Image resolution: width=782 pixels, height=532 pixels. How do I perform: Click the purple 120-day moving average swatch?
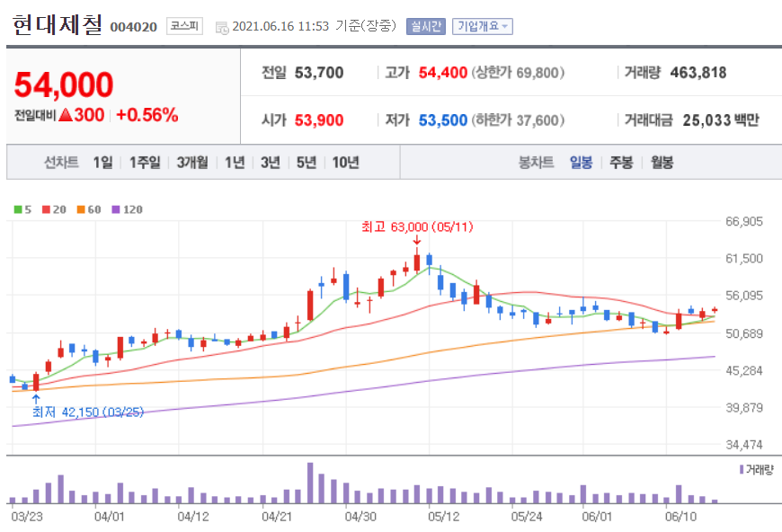tap(116, 209)
